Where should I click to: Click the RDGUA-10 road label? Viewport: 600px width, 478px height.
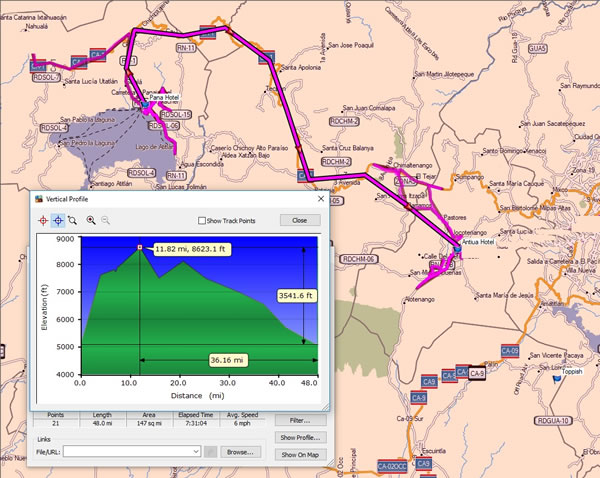(553, 421)
